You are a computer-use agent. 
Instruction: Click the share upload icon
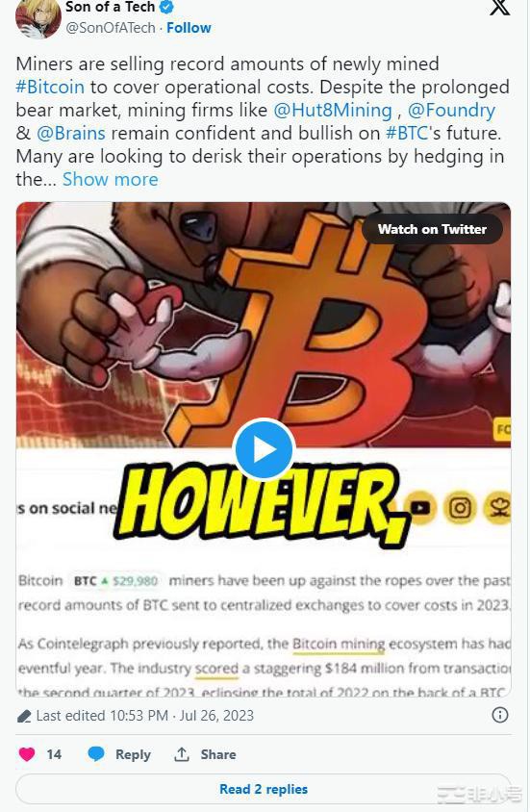pos(181,754)
